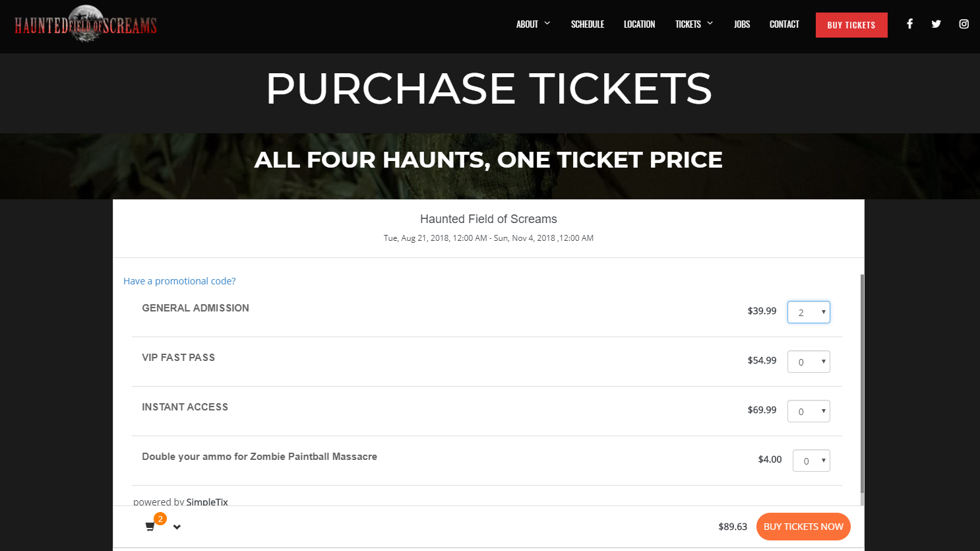980x551 pixels.
Task: Open VIP Fast Pass quantity dropdown
Action: tap(809, 362)
